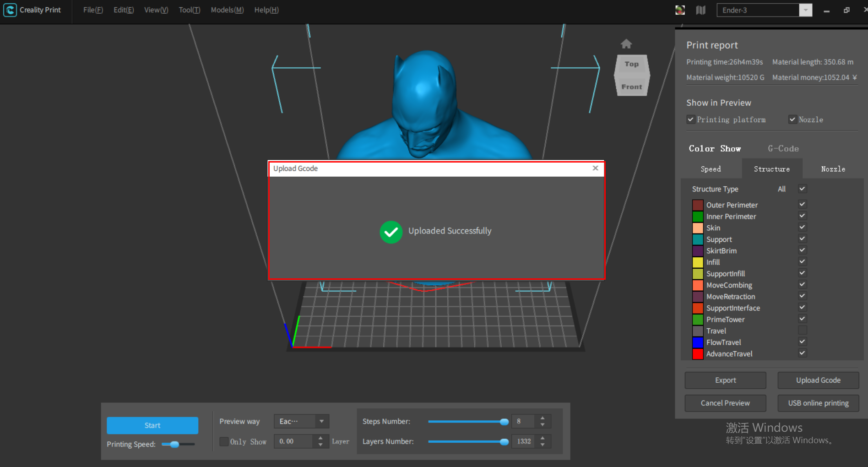Click the Top face of view cube
The width and height of the screenshot is (868, 467).
631,64
